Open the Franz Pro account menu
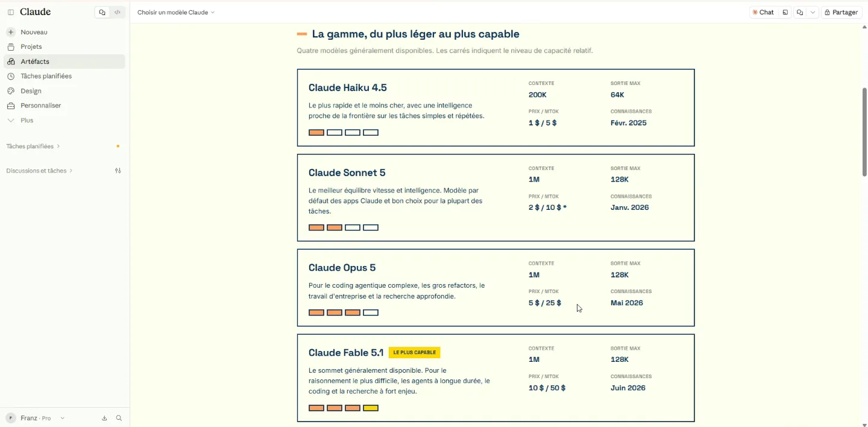 point(36,418)
